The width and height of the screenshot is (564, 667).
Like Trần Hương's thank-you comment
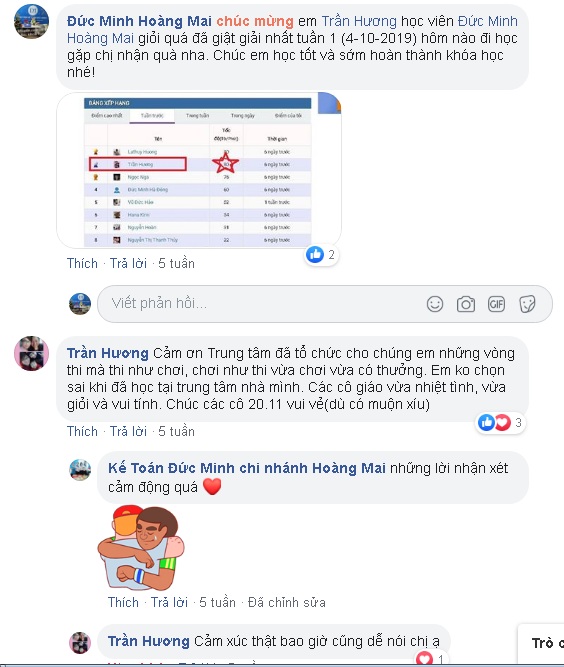click(82, 431)
